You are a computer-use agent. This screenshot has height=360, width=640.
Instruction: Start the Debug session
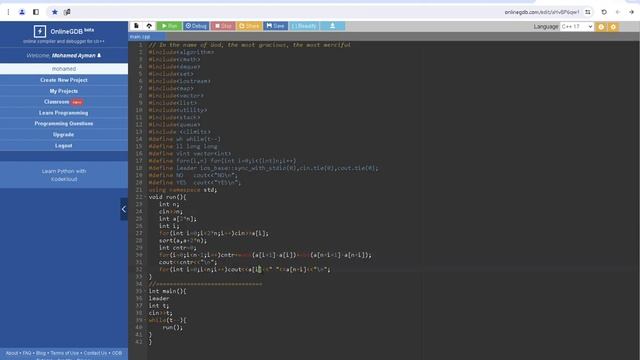pos(196,26)
